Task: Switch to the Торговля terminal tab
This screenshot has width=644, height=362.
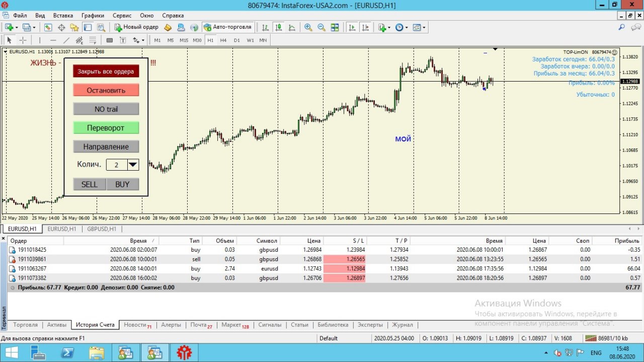Action: [25, 325]
